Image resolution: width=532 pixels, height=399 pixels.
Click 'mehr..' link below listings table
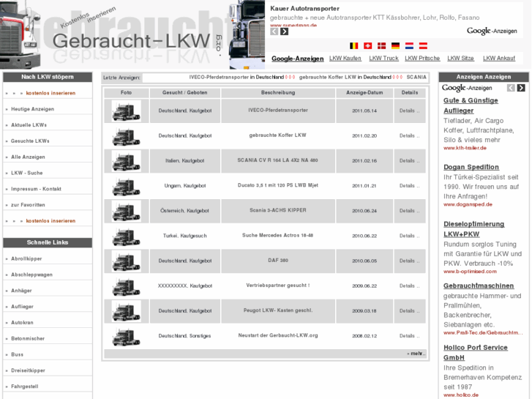[416, 354]
